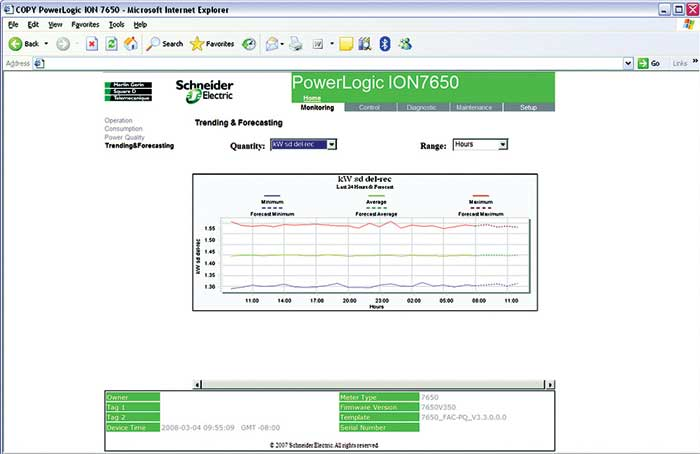Open the Trending&Forecasting sidebar link
The height and width of the screenshot is (454, 700).
pos(139,146)
